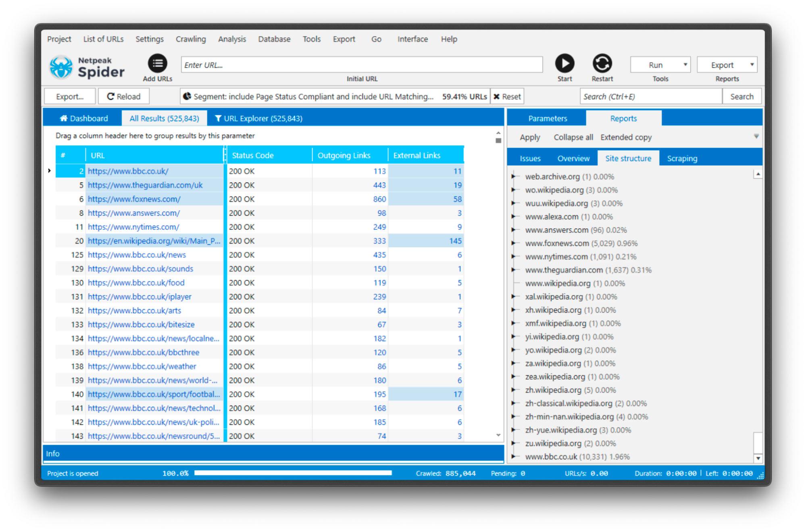The height and width of the screenshot is (532, 806).
Task: Click the Info panel header
Action: click(273, 453)
